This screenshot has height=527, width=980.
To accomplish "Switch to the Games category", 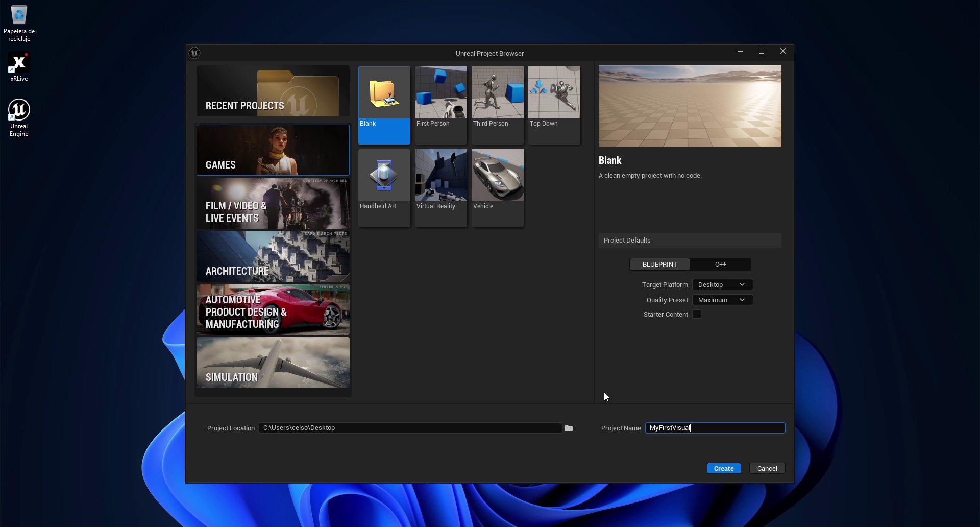I will point(273,150).
